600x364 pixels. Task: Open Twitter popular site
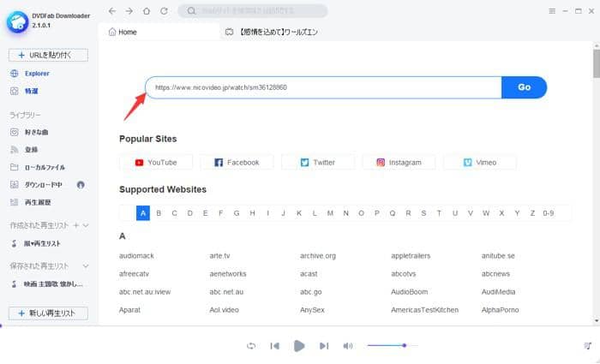point(318,163)
